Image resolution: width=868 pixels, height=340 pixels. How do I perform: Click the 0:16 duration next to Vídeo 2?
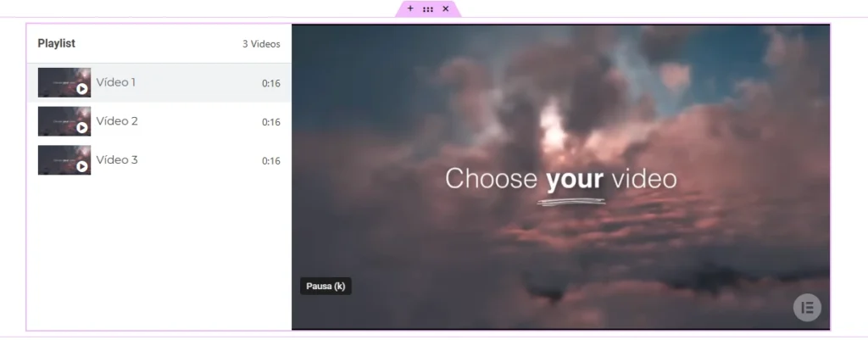pos(270,123)
